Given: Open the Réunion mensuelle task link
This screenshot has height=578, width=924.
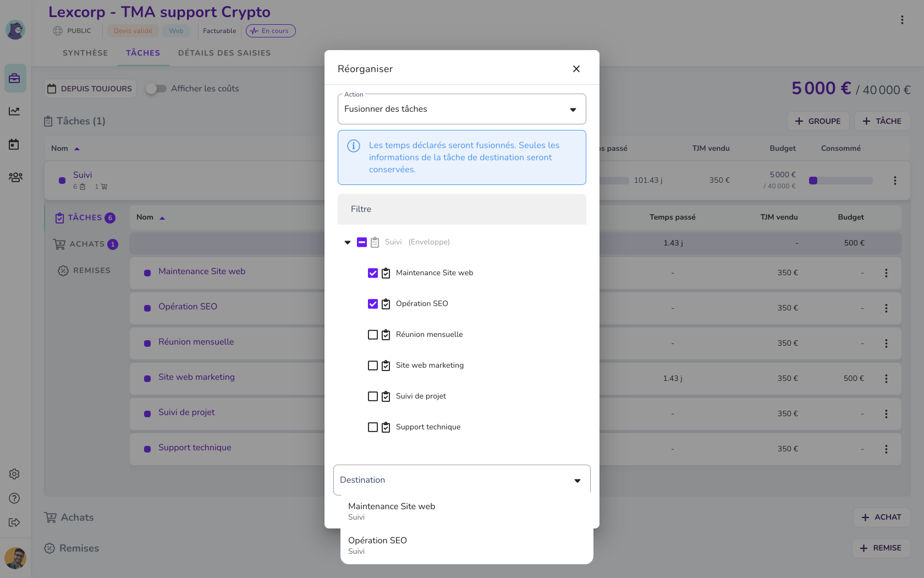Looking at the screenshot, I should click(x=196, y=342).
